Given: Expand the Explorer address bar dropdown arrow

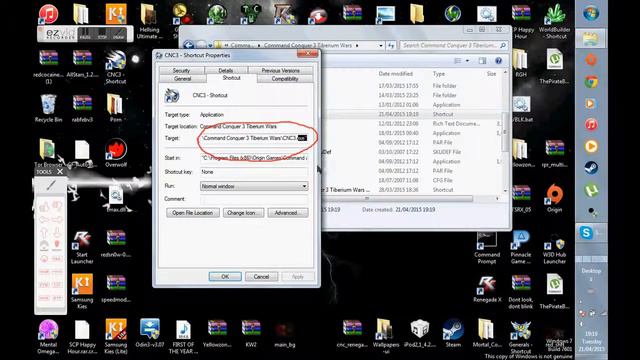Looking at the screenshot, I should click(380, 45).
